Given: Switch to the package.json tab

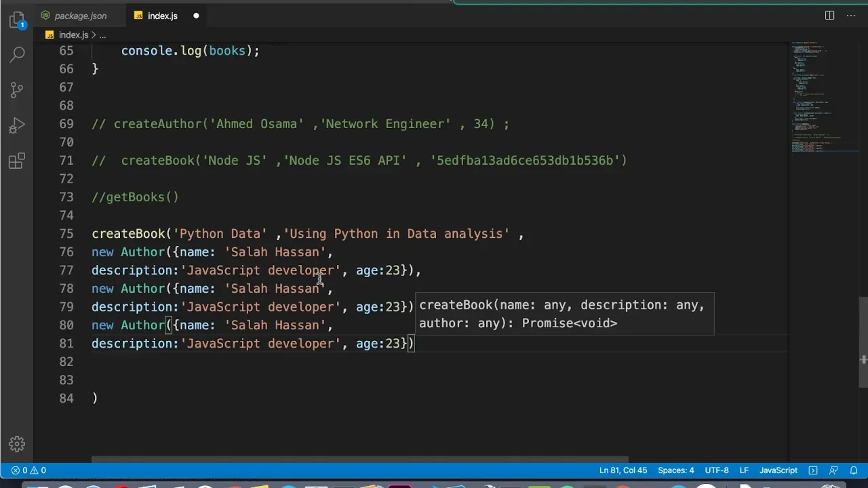Looking at the screenshot, I should (x=80, y=16).
